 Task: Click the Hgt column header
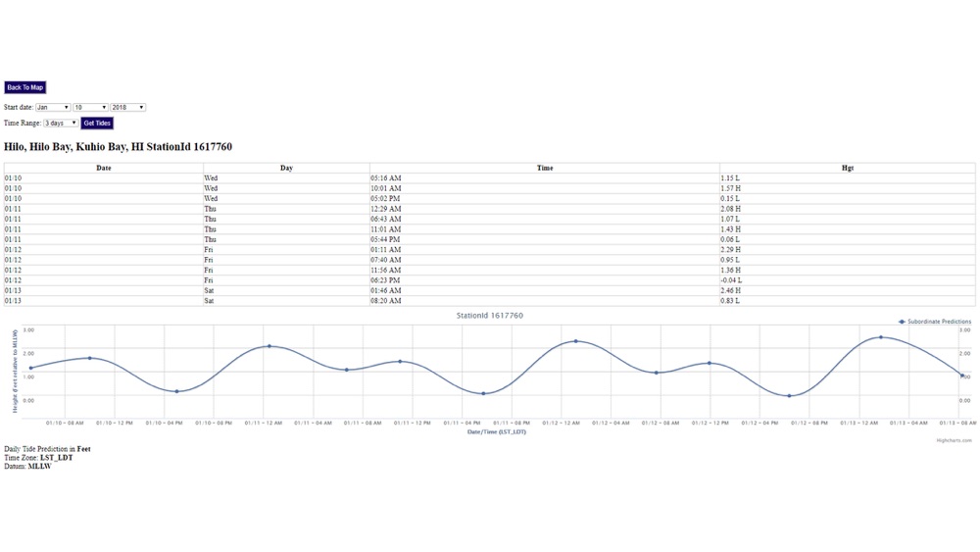click(x=848, y=169)
